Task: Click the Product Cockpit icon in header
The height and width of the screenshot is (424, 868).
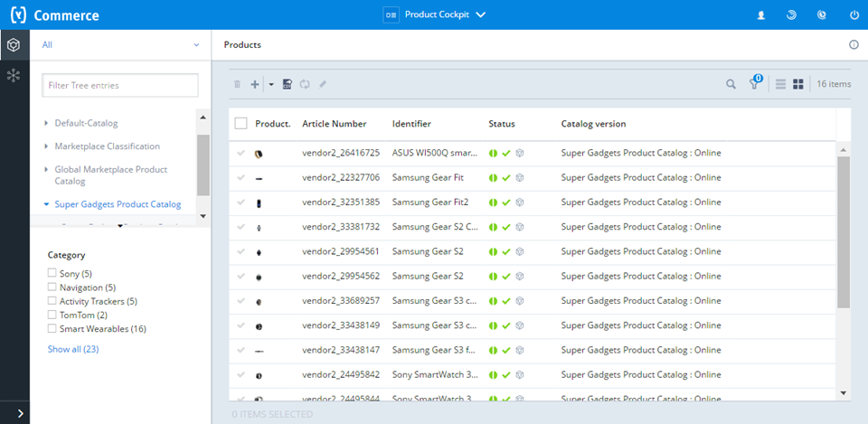Action: [x=392, y=15]
